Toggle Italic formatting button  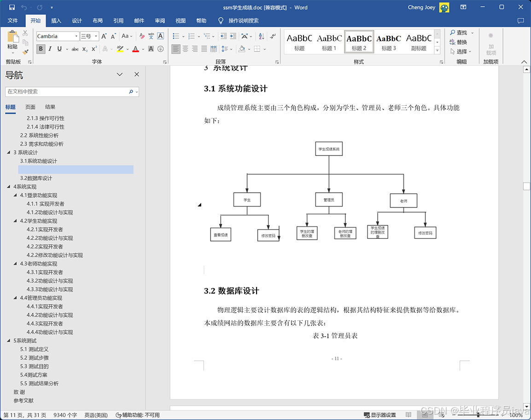(x=50, y=49)
